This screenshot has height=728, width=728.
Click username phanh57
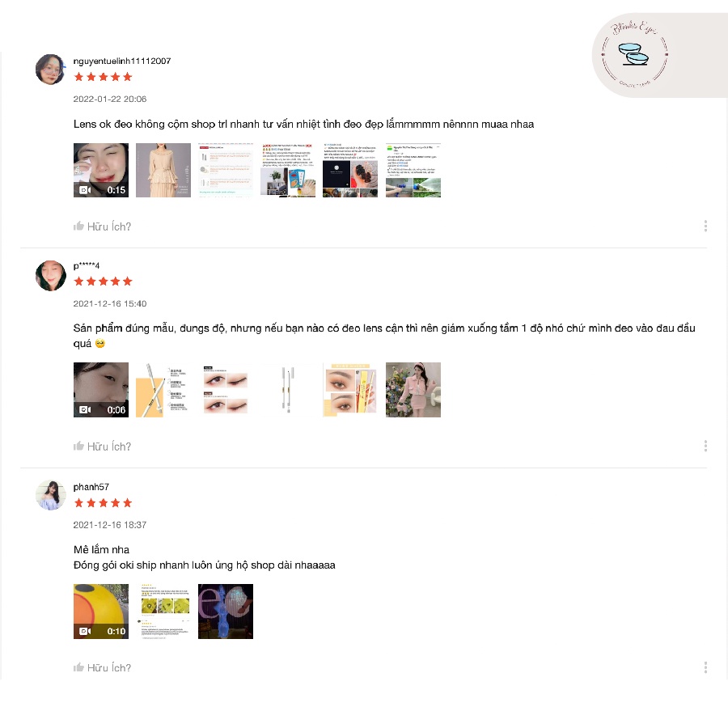(x=91, y=487)
